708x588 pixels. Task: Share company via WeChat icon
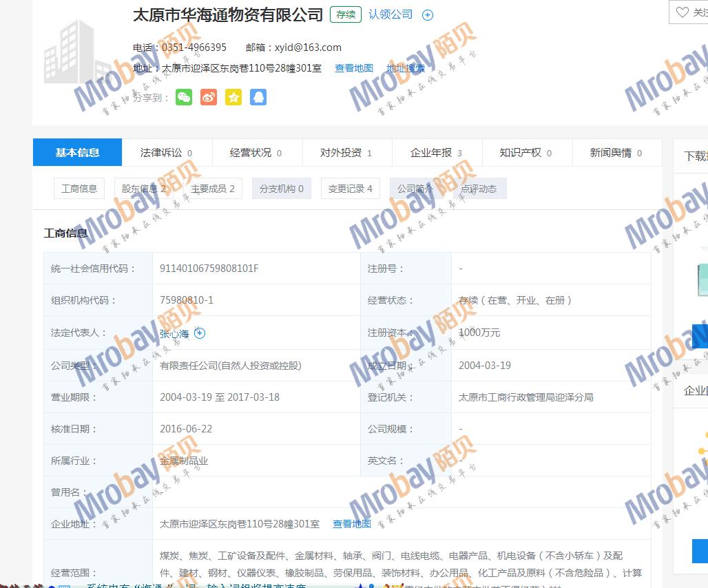pos(184,97)
